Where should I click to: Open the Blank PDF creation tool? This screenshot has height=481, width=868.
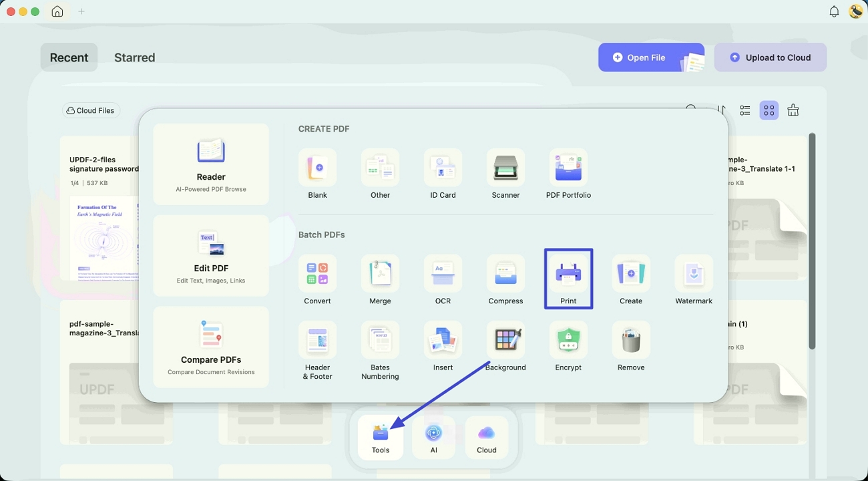(318, 174)
